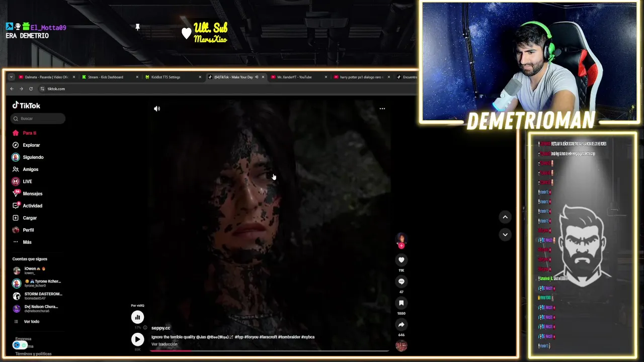This screenshot has width=644, height=362.
Task: Go to previous video with up arrow
Action: click(x=505, y=217)
